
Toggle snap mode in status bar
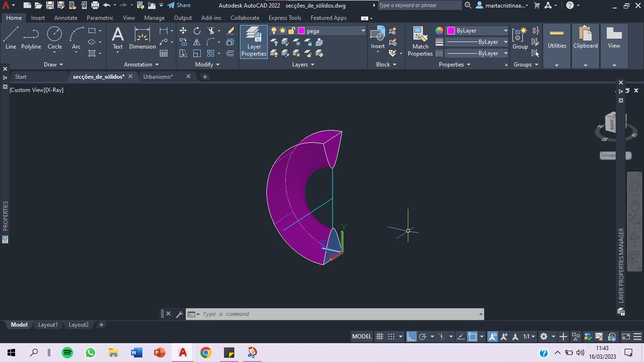pyautogui.click(x=391, y=337)
